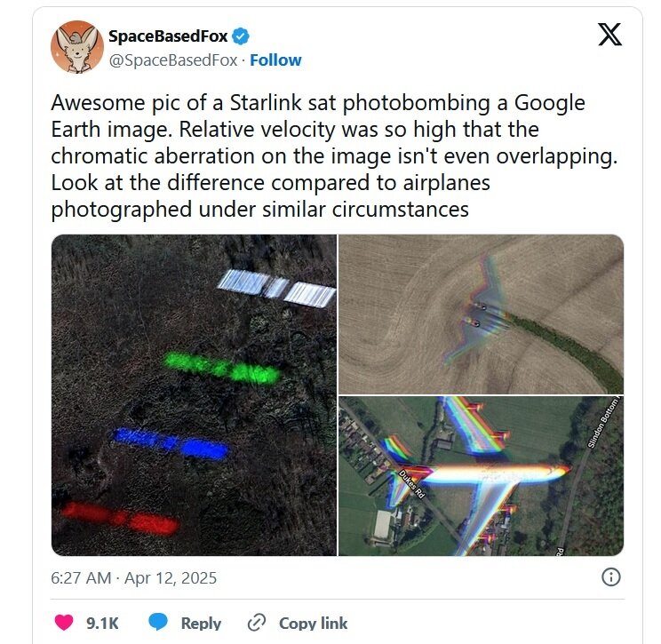The image size is (661, 644).
Task: Click the fox profile avatar
Action: [77, 46]
